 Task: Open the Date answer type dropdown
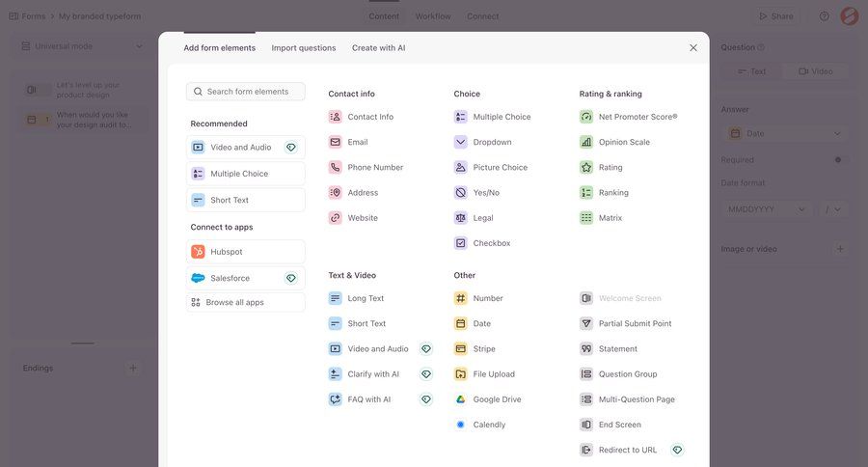pos(785,133)
